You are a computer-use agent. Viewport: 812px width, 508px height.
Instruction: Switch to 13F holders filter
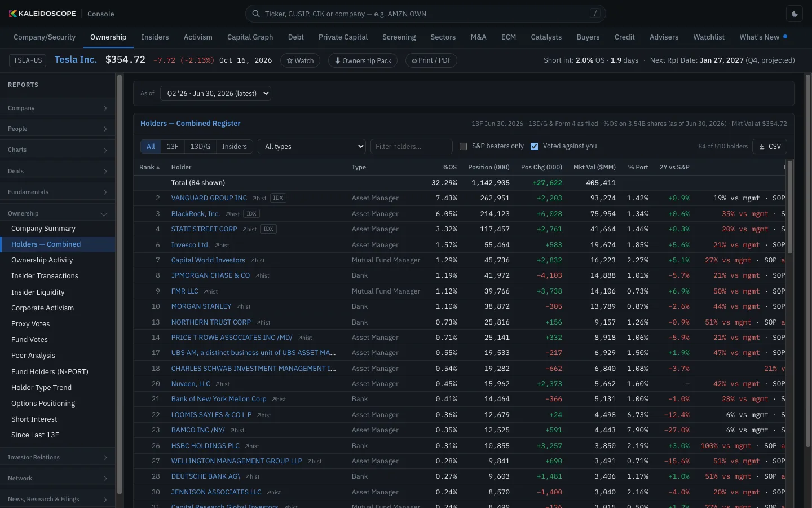pyautogui.click(x=173, y=146)
